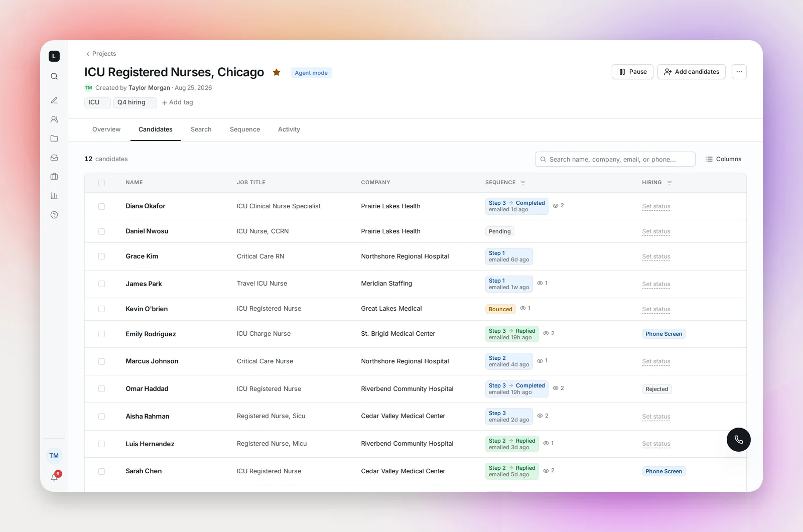Click the views eye icon in Sarah Chen row
Image resolution: width=803 pixels, height=532 pixels.
[x=546, y=471]
